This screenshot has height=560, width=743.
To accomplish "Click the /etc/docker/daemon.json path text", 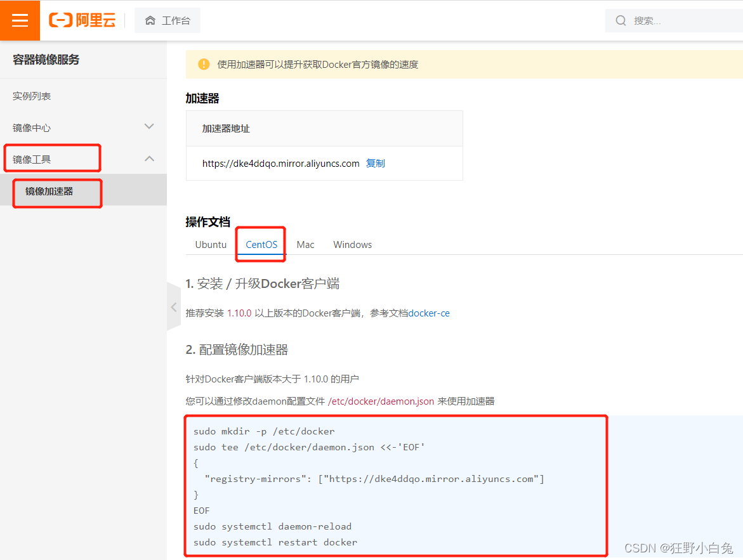I will click(x=381, y=401).
